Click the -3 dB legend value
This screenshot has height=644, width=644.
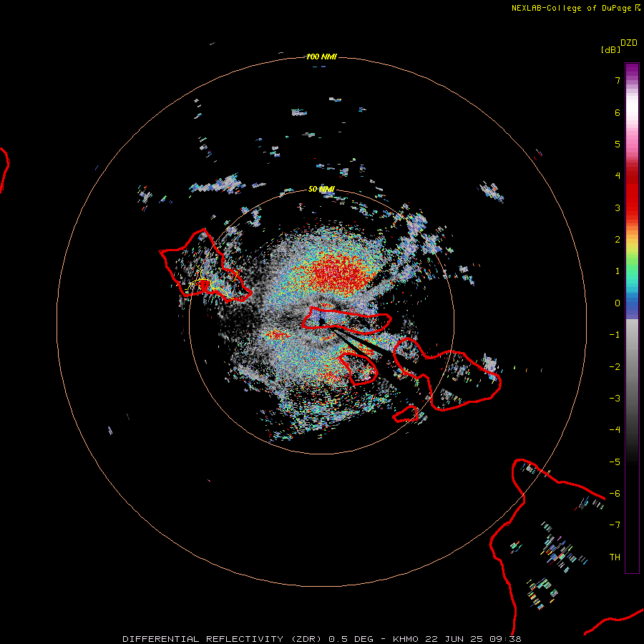point(615,399)
